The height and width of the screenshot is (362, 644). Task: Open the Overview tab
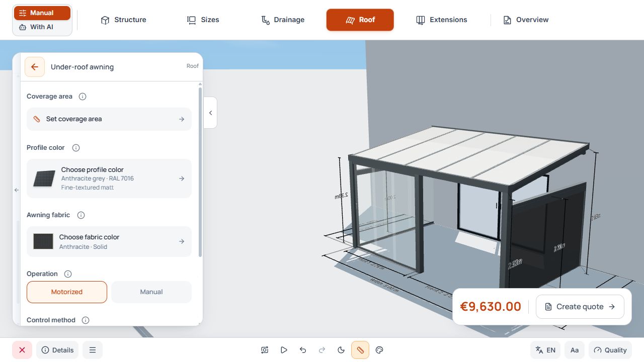point(526,20)
